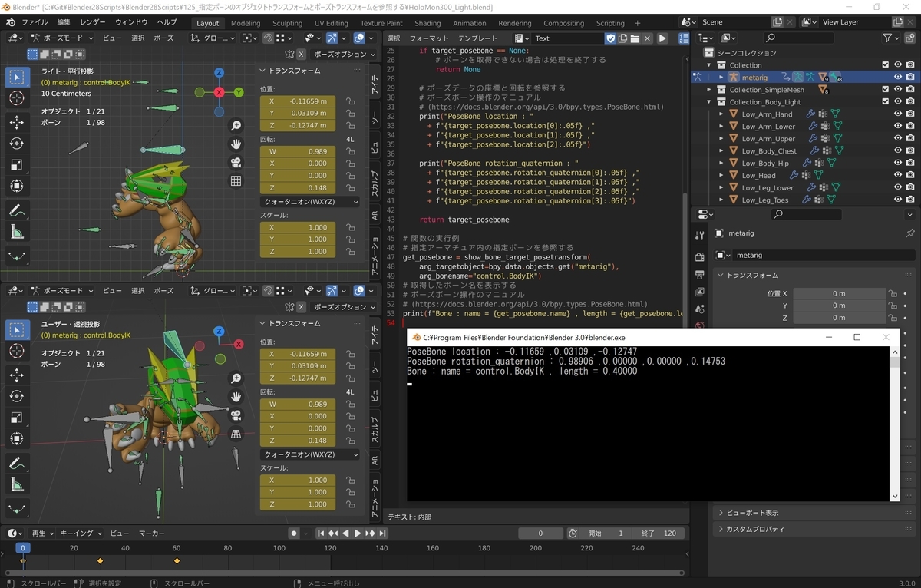This screenshot has height=588, width=921.
Task: Select the Move tool in the viewport toolbar
Action: click(17, 120)
